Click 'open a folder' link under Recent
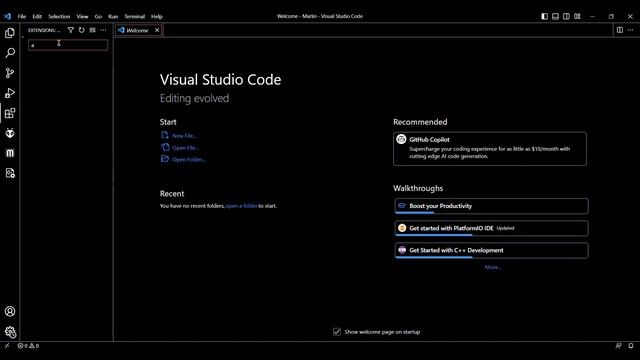Screen dimensions: 640x360 (242, 206)
